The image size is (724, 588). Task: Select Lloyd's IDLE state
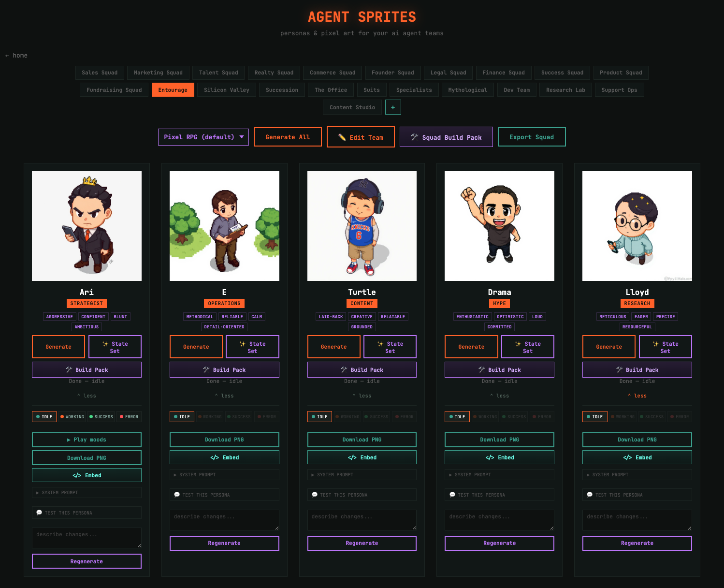595,416
